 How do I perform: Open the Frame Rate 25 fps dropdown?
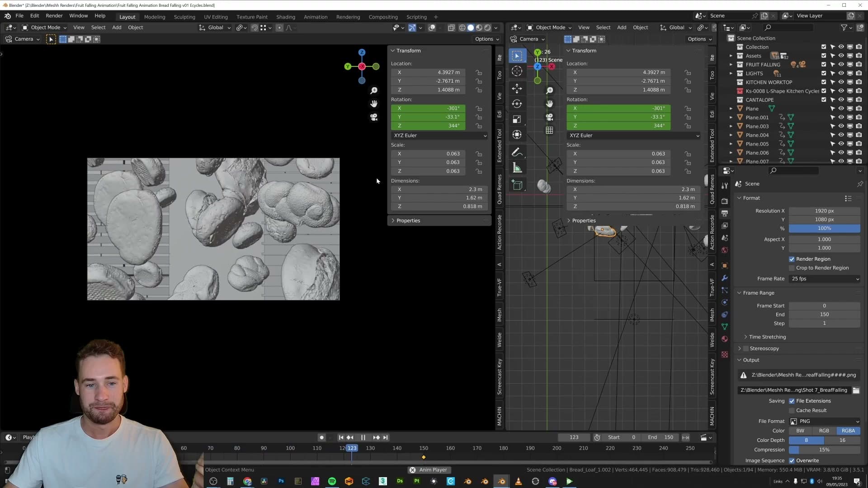pos(825,279)
